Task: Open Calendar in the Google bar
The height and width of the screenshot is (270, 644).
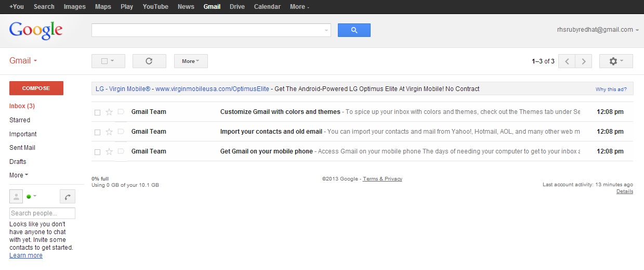Action: click(x=267, y=7)
